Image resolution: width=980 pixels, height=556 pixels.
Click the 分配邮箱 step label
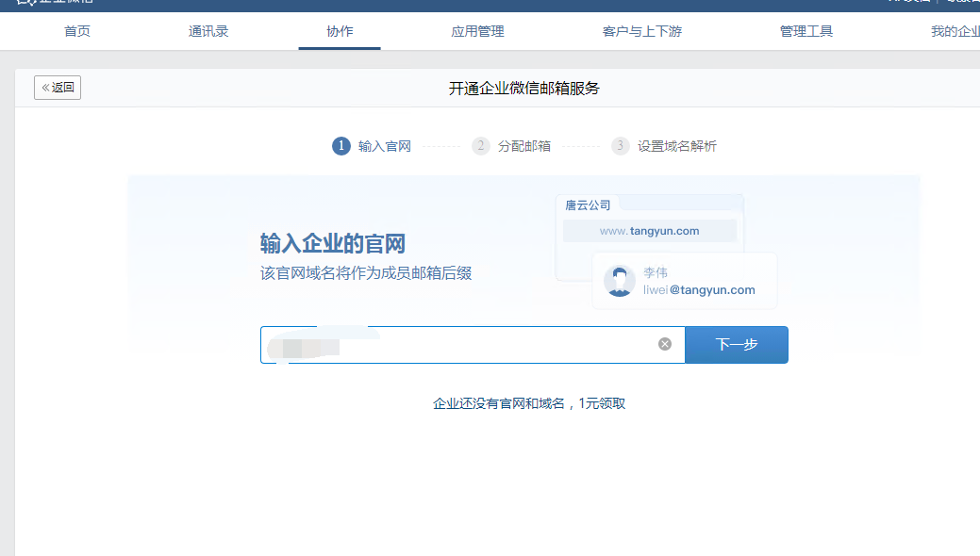click(x=524, y=146)
